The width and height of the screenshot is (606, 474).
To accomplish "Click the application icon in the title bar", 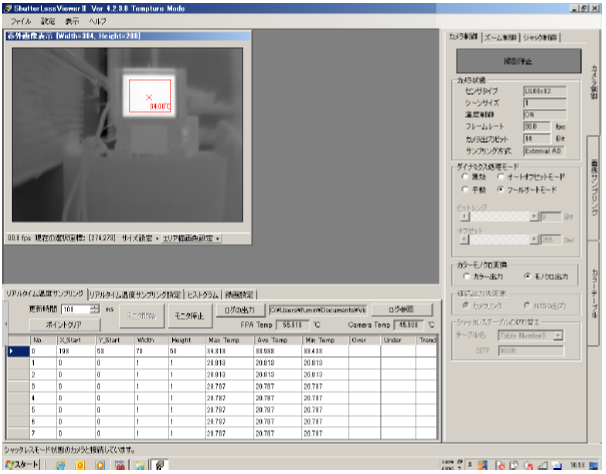I will pos(7,7).
